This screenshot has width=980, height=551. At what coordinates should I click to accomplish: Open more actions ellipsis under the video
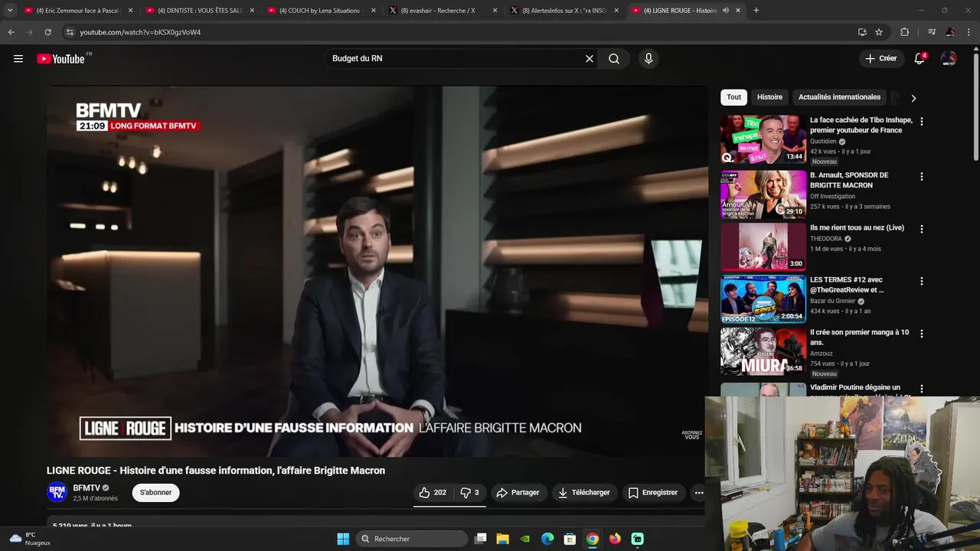coord(699,493)
